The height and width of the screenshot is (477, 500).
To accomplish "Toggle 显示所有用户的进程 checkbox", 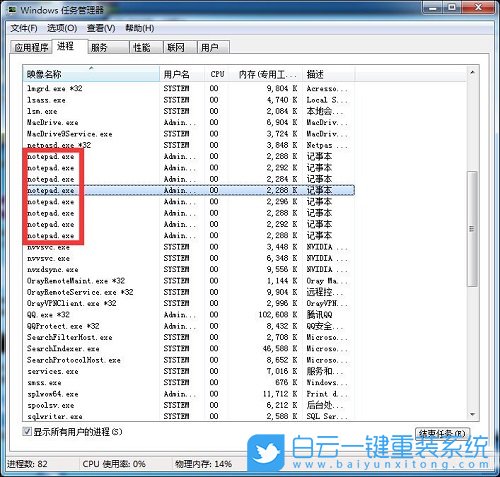I will 27,432.
